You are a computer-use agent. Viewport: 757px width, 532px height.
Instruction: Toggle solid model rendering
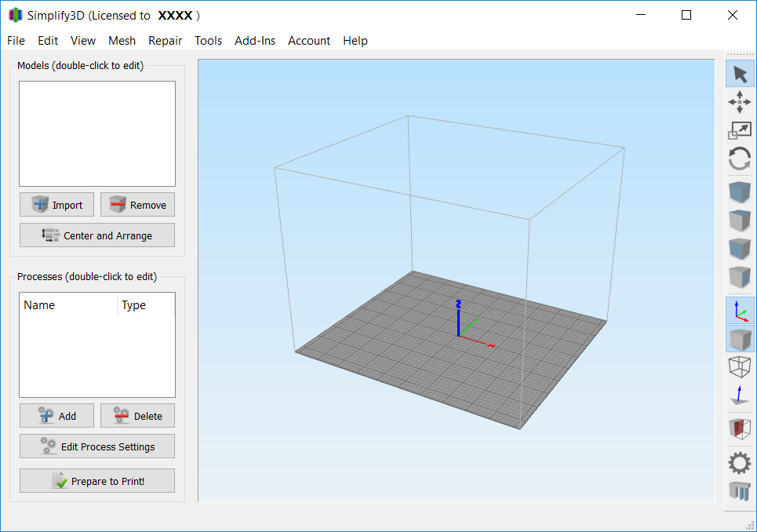click(740, 338)
